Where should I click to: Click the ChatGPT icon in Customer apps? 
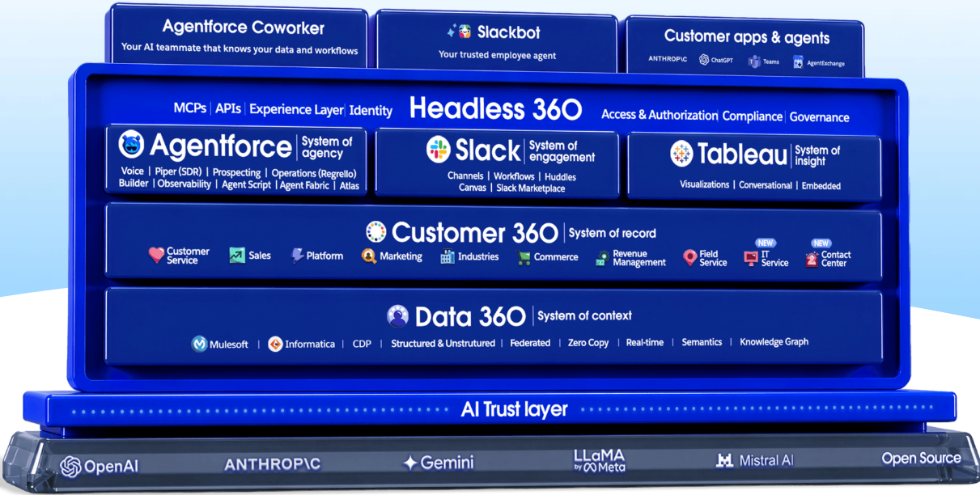(704, 60)
